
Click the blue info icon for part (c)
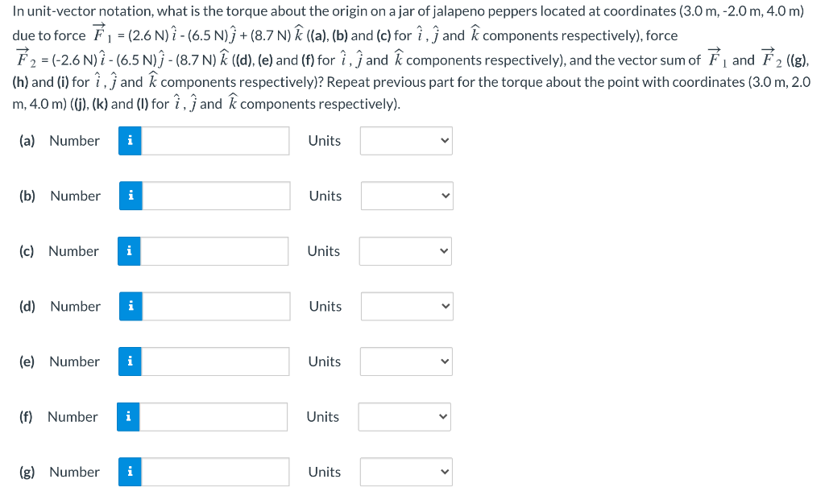(x=129, y=251)
